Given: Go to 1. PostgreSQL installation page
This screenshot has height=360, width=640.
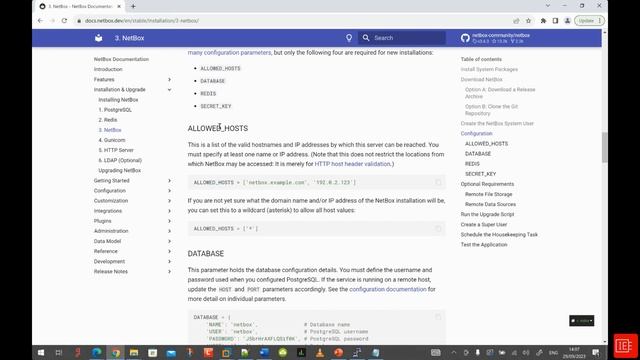Looking at the screenshot, I should (115, 110).
